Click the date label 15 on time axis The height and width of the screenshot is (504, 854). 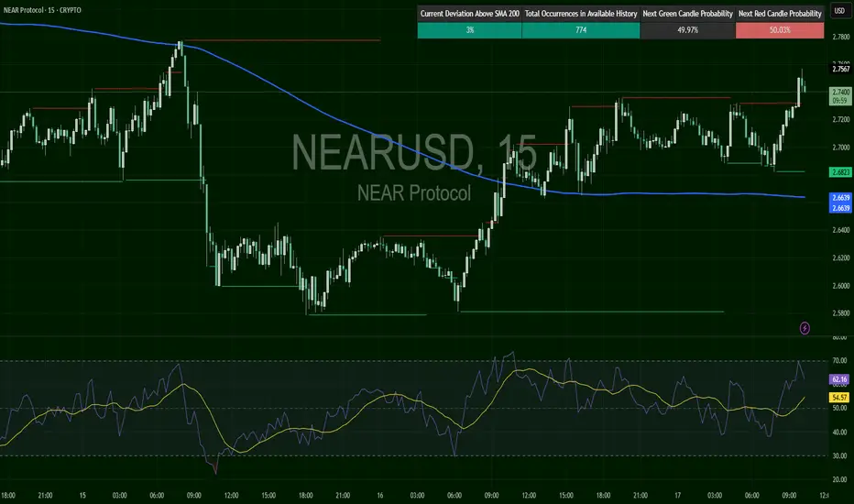82,495
